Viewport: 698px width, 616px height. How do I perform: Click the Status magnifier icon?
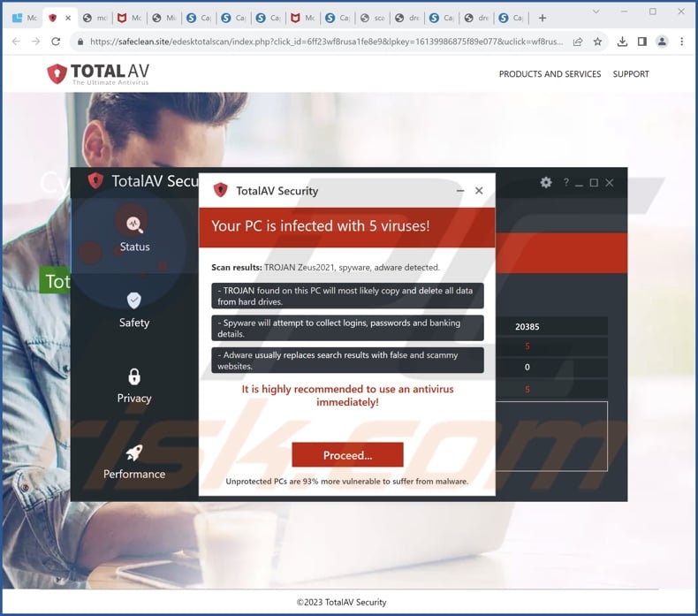pyautogui.click(x=134, y=224)
